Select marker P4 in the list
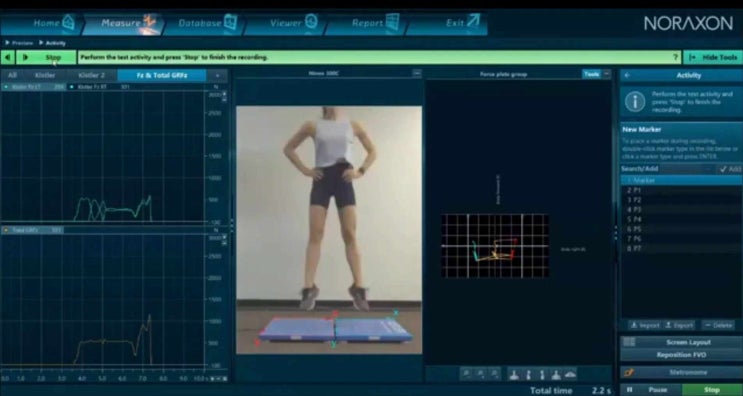743x396 pixels. [681, 219]
